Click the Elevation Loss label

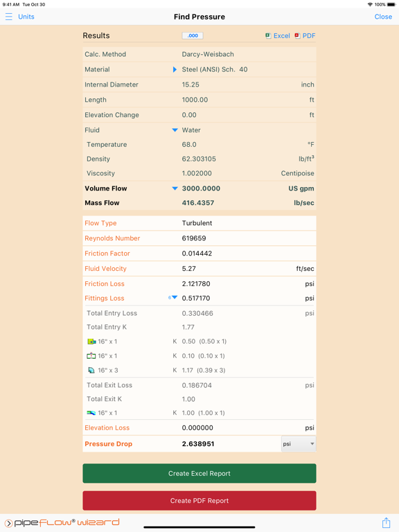107,428
